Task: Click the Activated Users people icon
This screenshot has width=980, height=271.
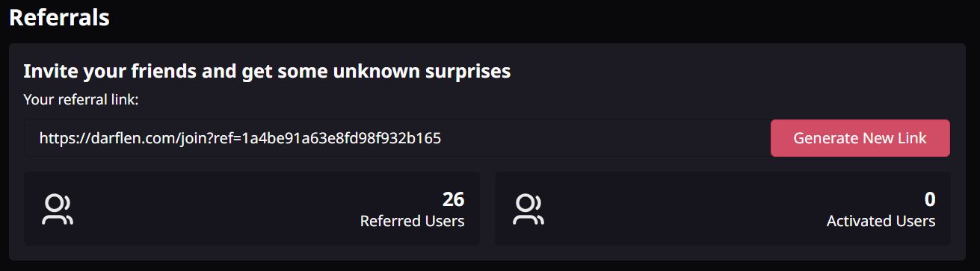Action: 528,210
